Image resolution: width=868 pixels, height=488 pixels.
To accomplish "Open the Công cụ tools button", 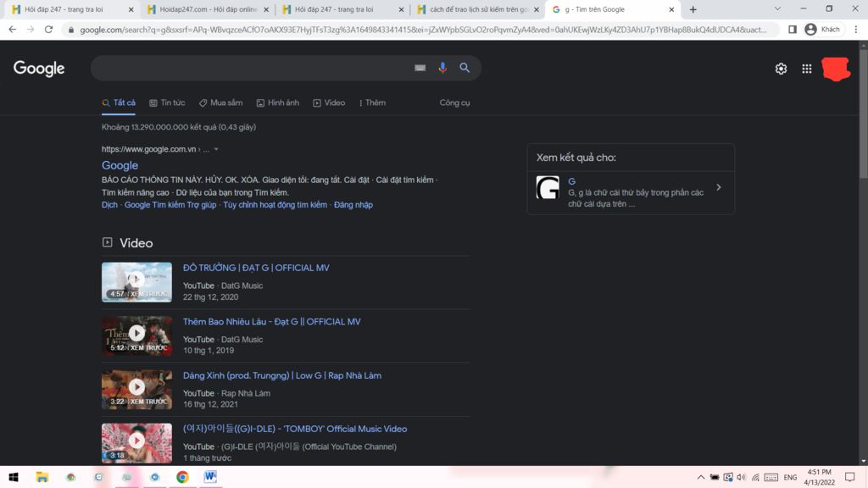I will coord(454,103).
